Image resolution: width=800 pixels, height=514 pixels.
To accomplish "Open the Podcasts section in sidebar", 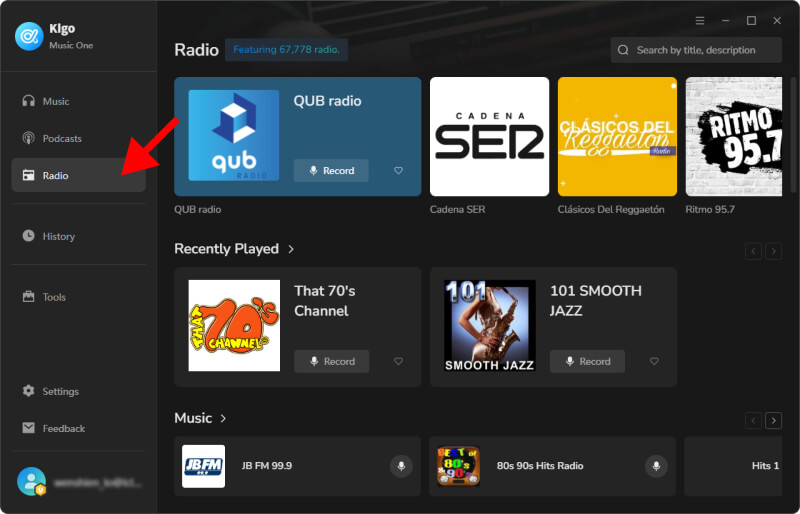I will pos(78,138).
